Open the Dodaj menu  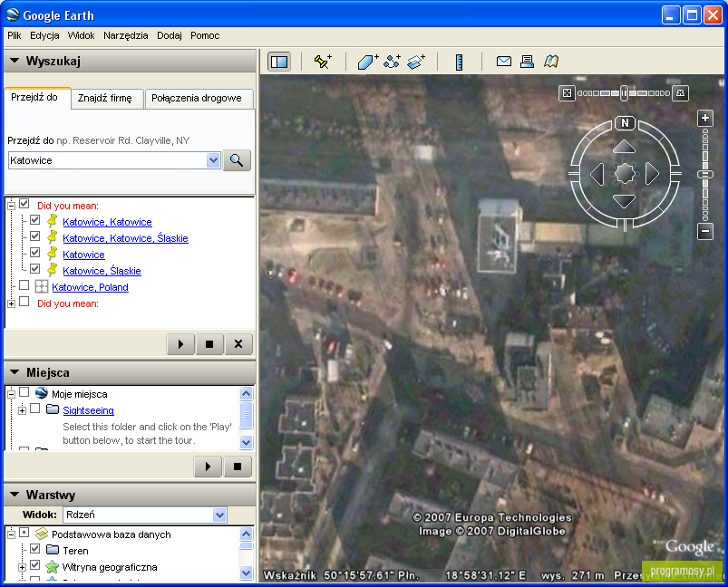pyautogui.click(x=170, y=35)
